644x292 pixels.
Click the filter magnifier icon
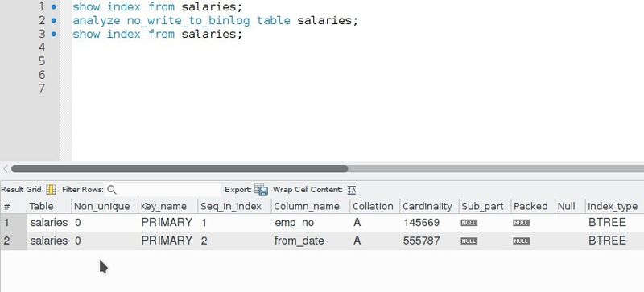(x=112, y=189)
